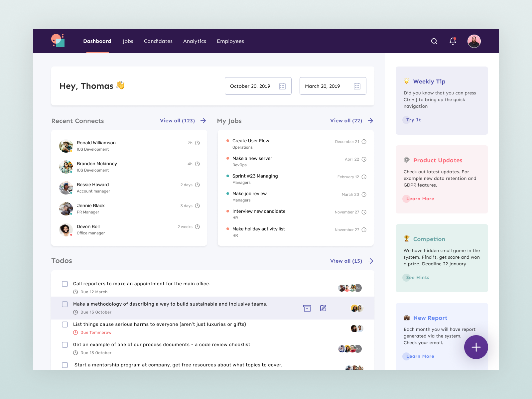Click arrow next to View all (123)

pos(203,121)
